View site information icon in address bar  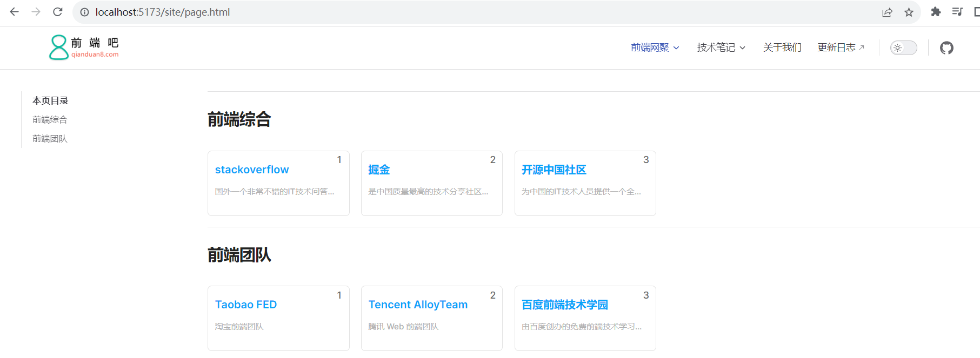(84, 12)
